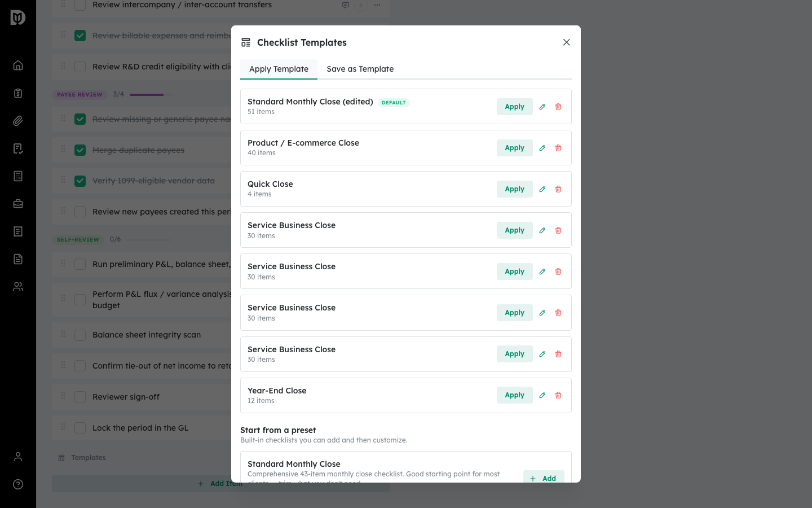Open comment icon on intercompany transfers row
Viewport: 812px width, 508px height.
pyautogui.click(x=346, y=5)
